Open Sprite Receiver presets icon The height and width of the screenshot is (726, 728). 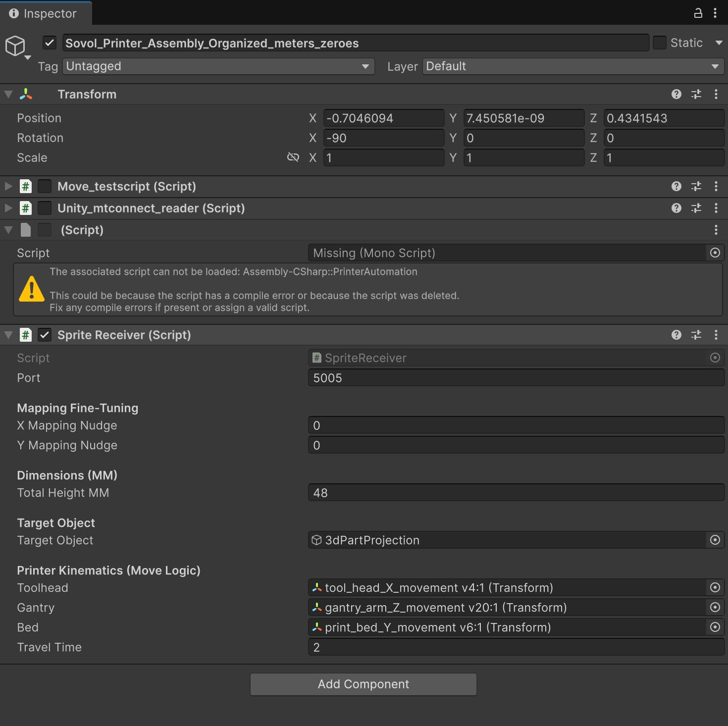point(696,335)
